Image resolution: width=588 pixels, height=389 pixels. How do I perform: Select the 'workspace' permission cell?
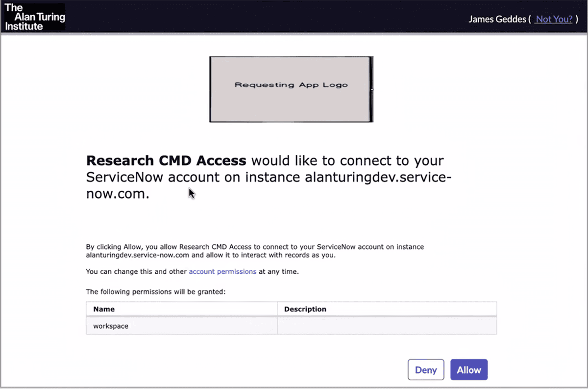[x=181, y=326]
